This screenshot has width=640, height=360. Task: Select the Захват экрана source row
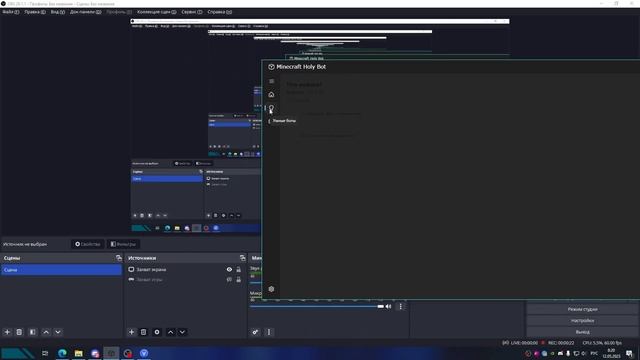point(185,269)
